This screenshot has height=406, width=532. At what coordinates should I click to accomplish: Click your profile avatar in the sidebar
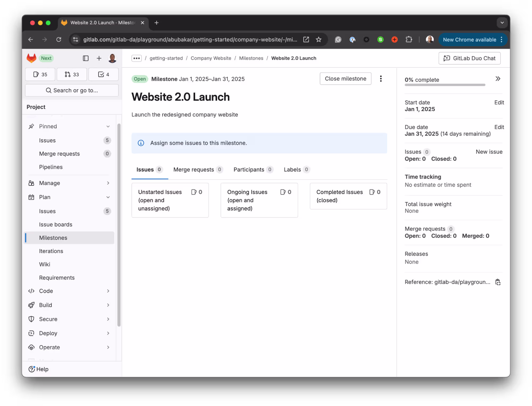coord(112,58)
